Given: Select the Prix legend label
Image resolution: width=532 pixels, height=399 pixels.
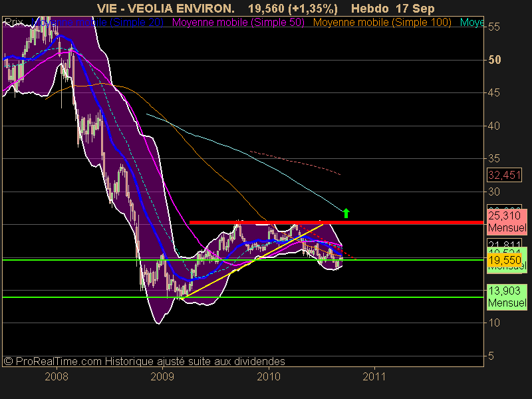Looking at the screenshot, I should coord(14,23).
